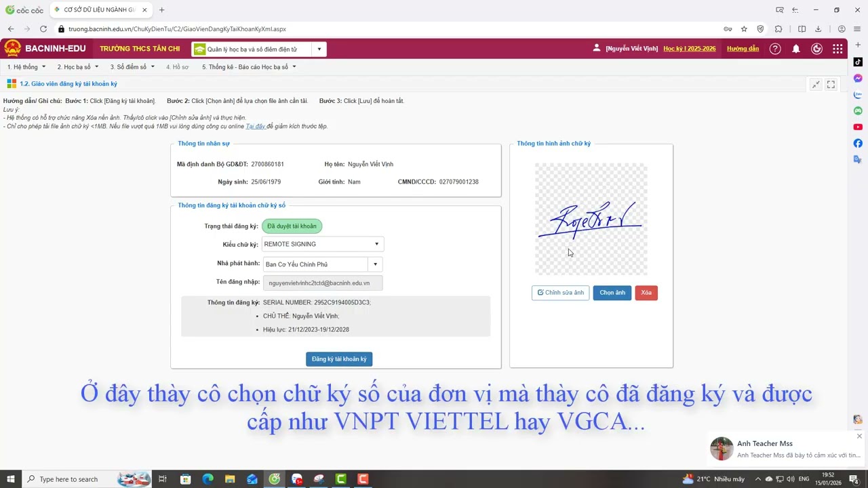Click the Đã duyệt tài khoản status badge
The image size is (868, 488).
click(292, 226)
